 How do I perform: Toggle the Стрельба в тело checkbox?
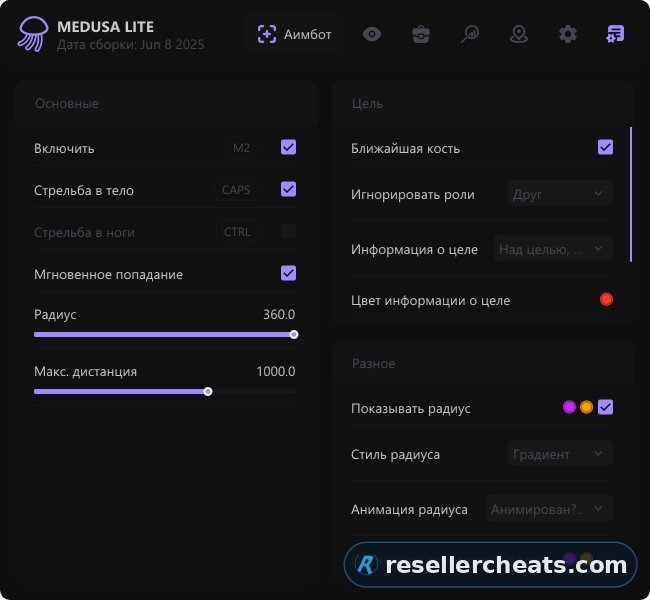[289, 189]
